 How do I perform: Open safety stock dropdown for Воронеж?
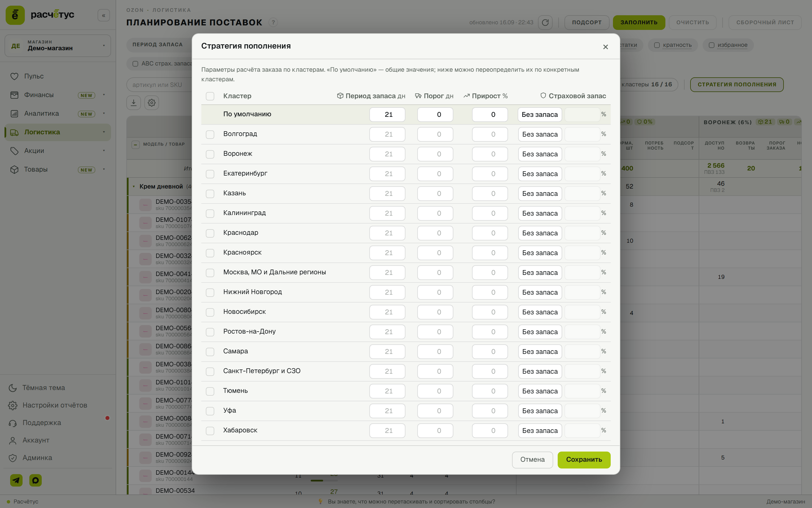click(540, 154)
